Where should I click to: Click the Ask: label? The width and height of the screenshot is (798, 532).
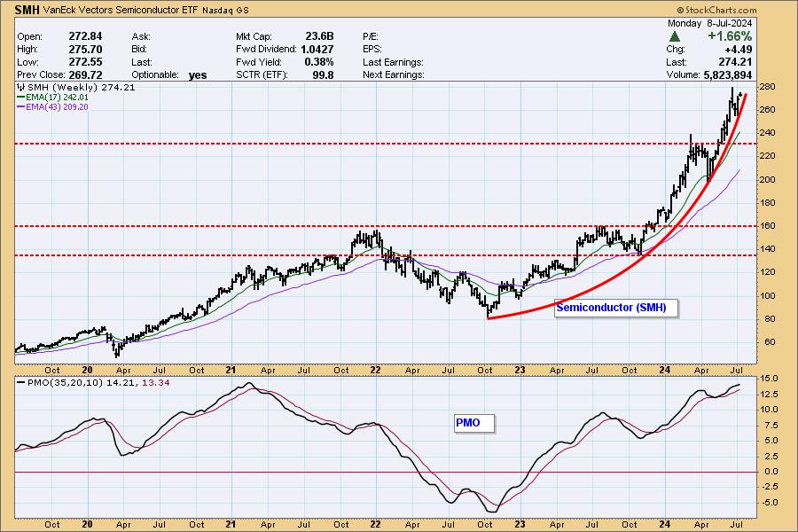[141, 36]
